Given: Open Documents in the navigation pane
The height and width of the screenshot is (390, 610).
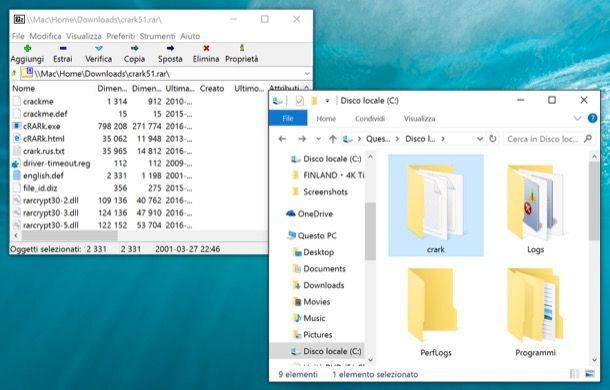Looking at the screenshot, I should (x=319, y=269).
